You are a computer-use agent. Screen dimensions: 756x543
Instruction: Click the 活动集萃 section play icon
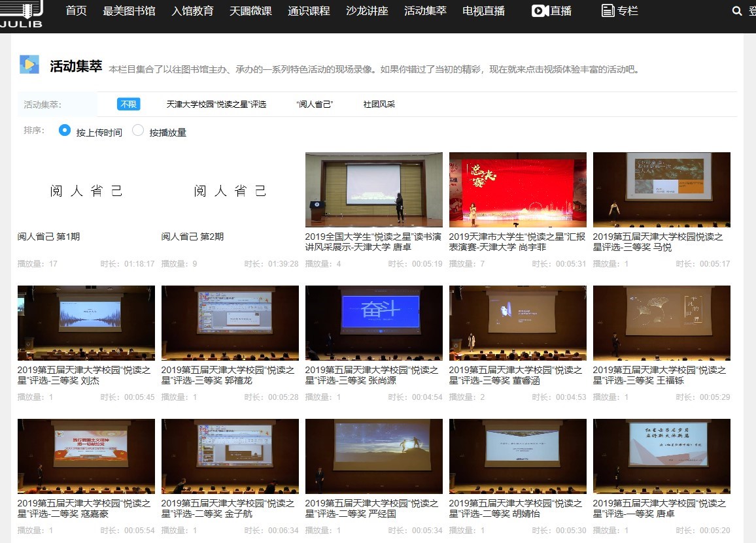click(x=29, y=65)
